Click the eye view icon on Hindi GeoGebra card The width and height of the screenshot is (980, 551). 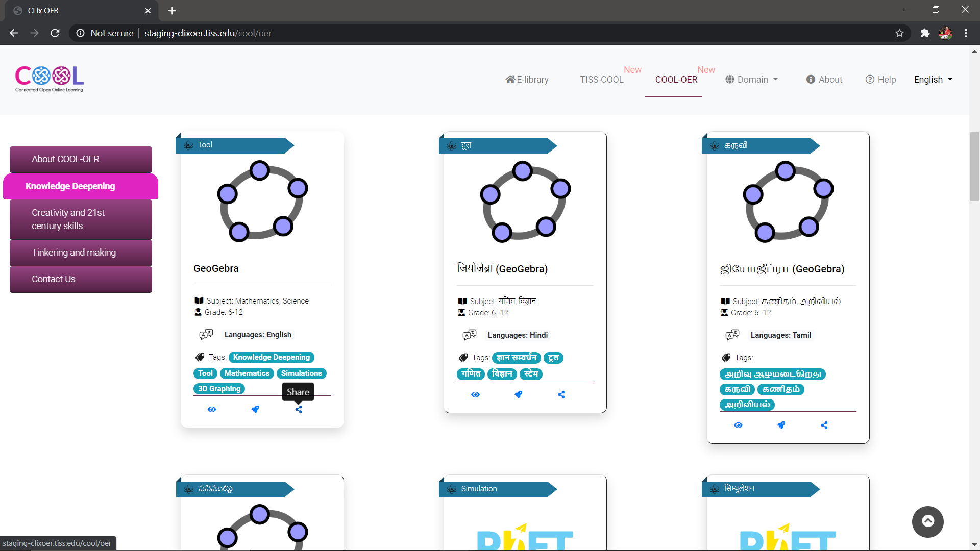click(475, 394)
